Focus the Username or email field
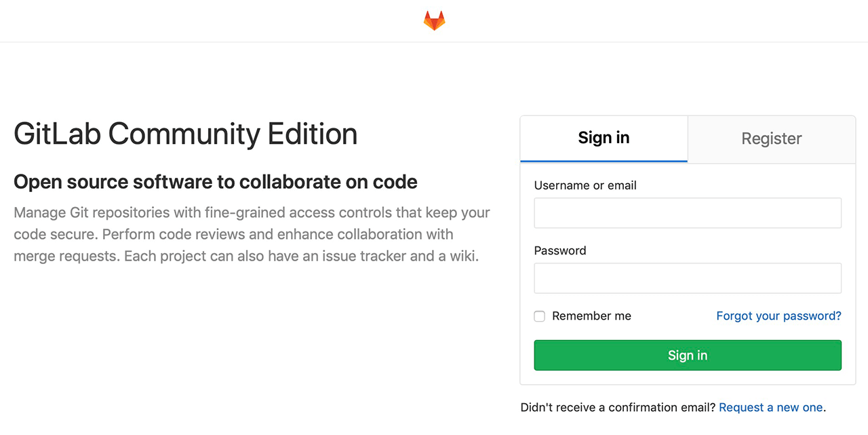Screen dimensions: 868x435 tap(688, 213)
